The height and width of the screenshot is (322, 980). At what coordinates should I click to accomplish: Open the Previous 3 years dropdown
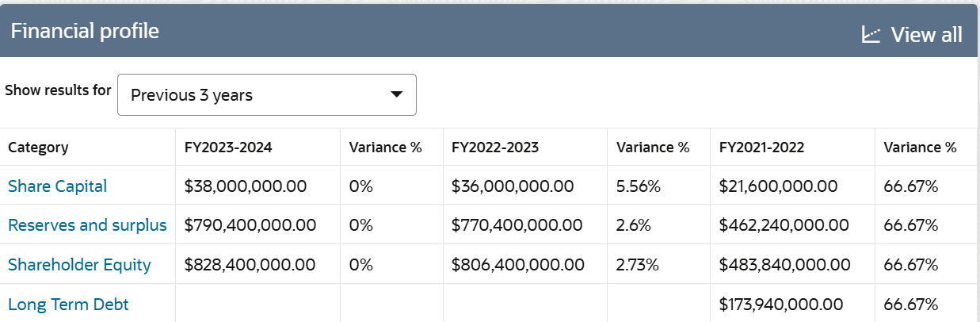point(267,95)
